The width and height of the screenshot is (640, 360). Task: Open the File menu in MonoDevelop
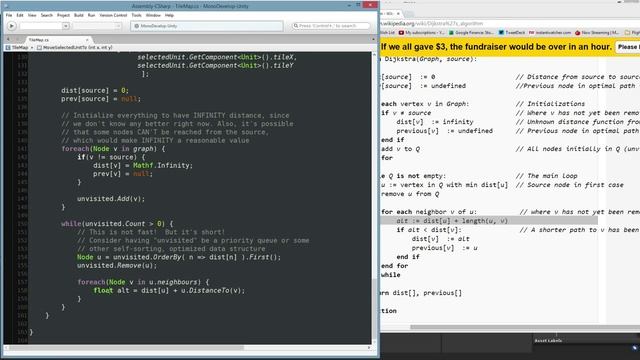click(x=9, y=15)
